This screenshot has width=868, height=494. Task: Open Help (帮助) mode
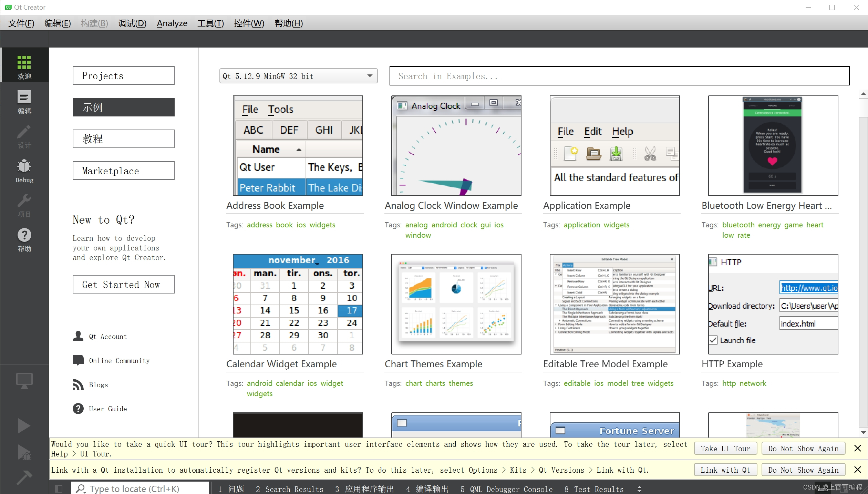24,239
